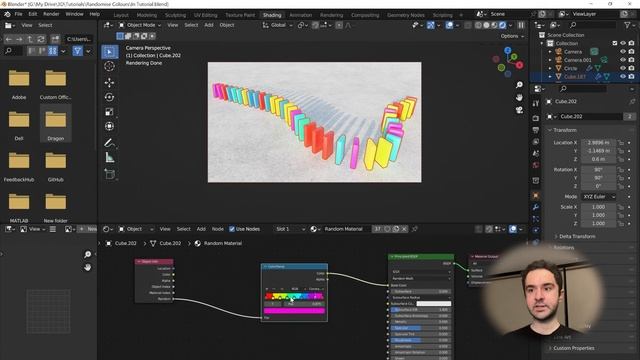Viewport: 640px width, 360px height.
Task: Open the Adobe folder
Action: tap(19, 83)
